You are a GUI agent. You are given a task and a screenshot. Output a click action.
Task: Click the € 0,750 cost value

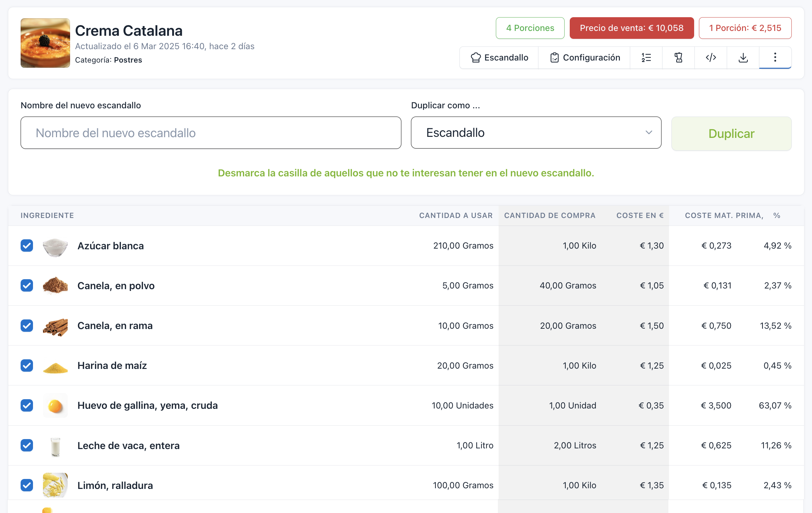716,326
